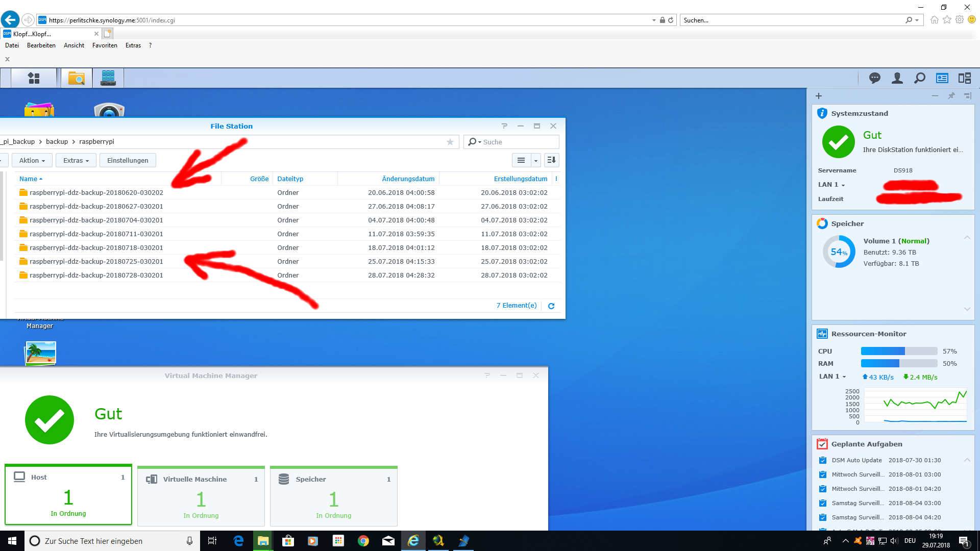Screen dimensions: 980x551
Task: Click the DSM search magnifier icon
Action: click(x=919, y=78)
